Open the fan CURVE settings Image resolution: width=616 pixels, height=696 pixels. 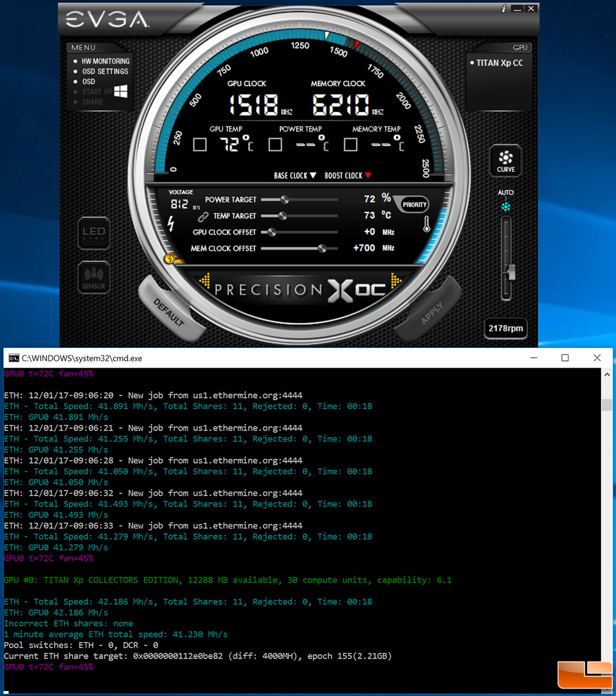pyautogui.click(x=506, y=161)
